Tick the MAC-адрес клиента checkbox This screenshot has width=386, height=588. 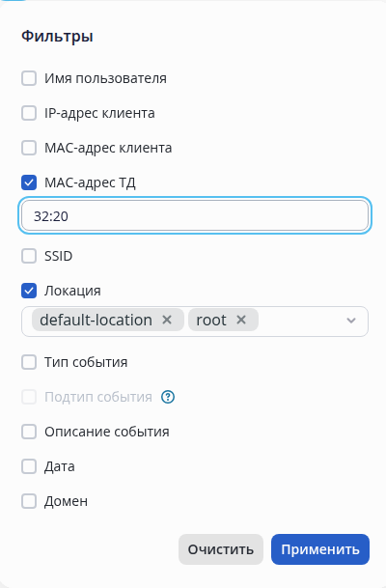(x=29, y=148)
